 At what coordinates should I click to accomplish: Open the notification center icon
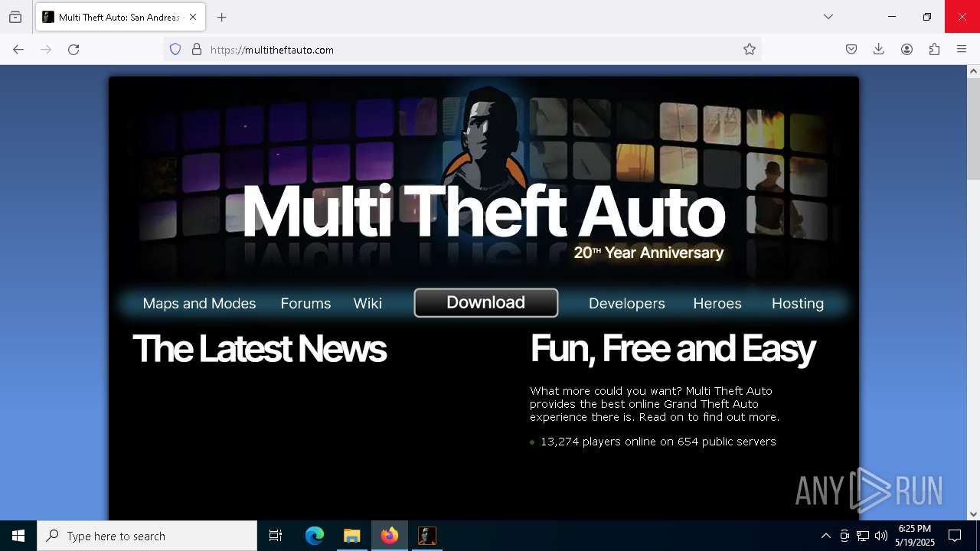tap(955, 536)
